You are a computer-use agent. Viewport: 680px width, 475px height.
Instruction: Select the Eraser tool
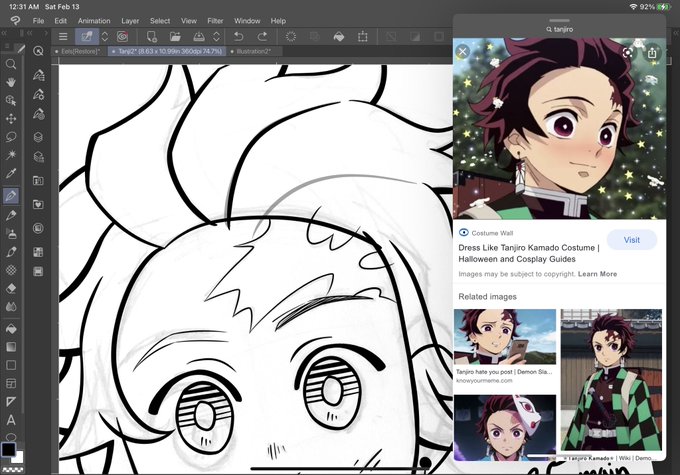click(x=11, y=288)
